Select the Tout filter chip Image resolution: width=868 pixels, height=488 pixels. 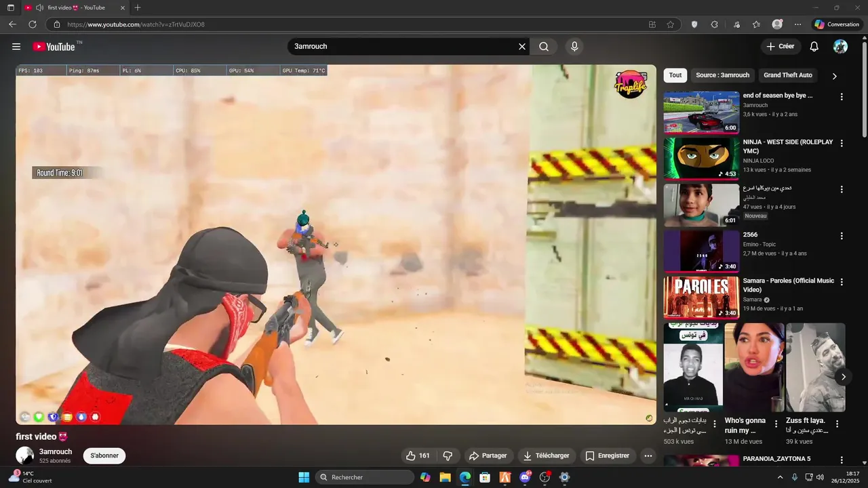(x=675, y=75)
